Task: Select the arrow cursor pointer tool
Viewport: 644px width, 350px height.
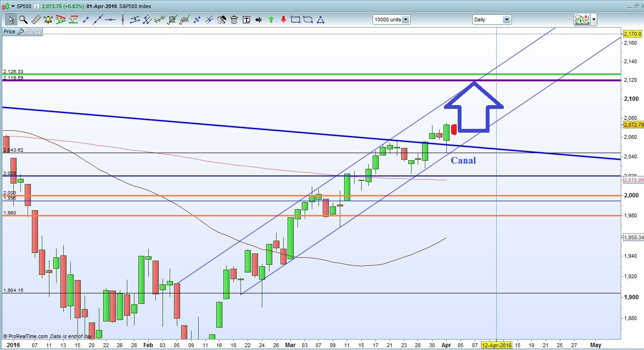Action: pos(11,19)
